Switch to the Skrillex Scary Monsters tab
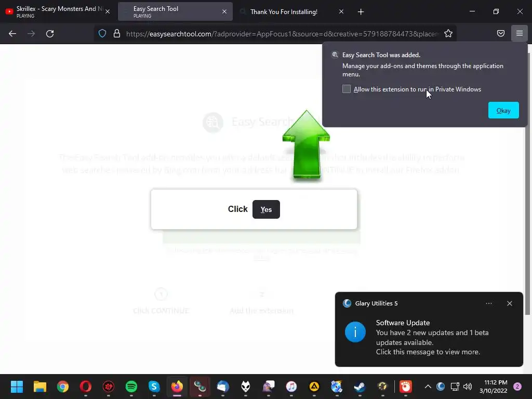Viewport: 532px width, 399px height. pos(58,11)
